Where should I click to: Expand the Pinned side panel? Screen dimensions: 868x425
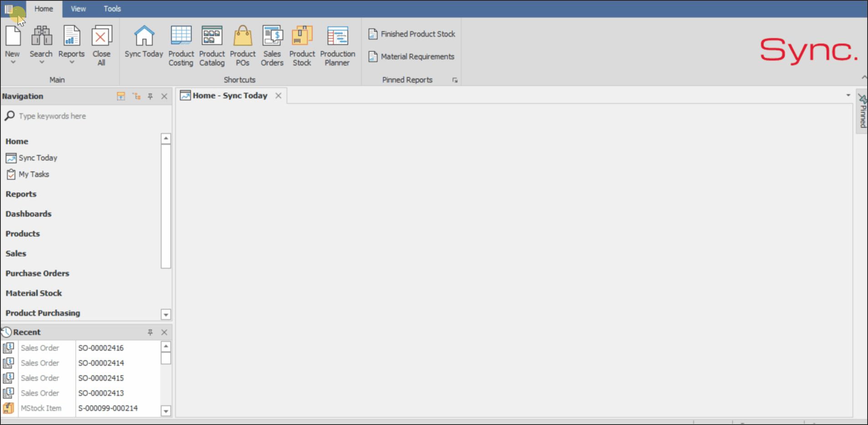[862, 111]
